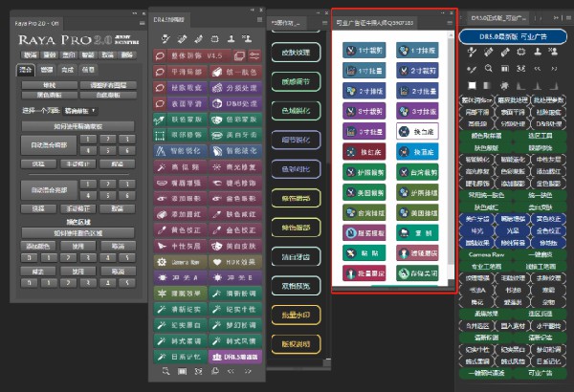Viewport: 574px width, 392px height.
Task: Apply HDR效果 in the DR4.5 panel
Action: (235, 262)
